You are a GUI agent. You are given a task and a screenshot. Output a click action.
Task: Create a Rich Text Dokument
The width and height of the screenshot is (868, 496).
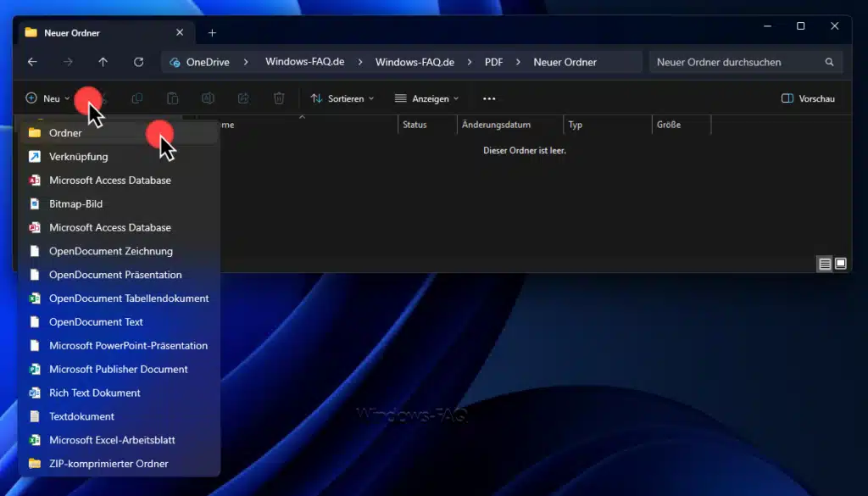(x=119, y=393)
